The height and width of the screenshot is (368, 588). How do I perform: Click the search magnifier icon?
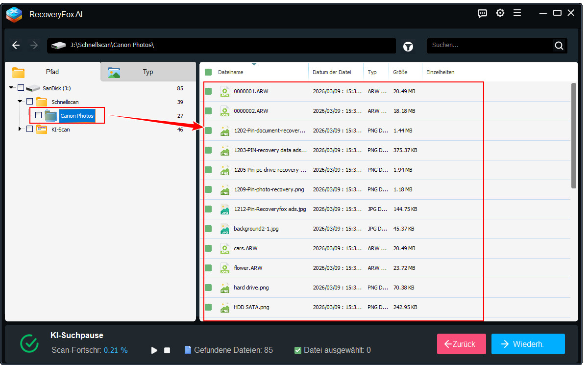(x=559, y=46)
